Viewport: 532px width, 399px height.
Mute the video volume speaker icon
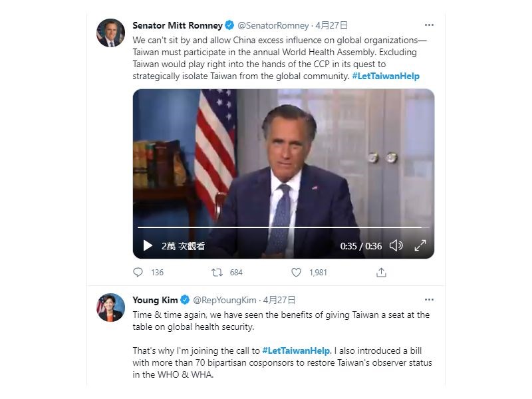pyautogui.click(x=396, y=246)
